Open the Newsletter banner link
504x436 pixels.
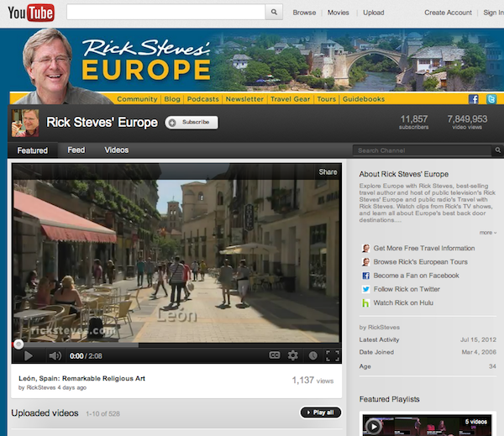point(244,99)
